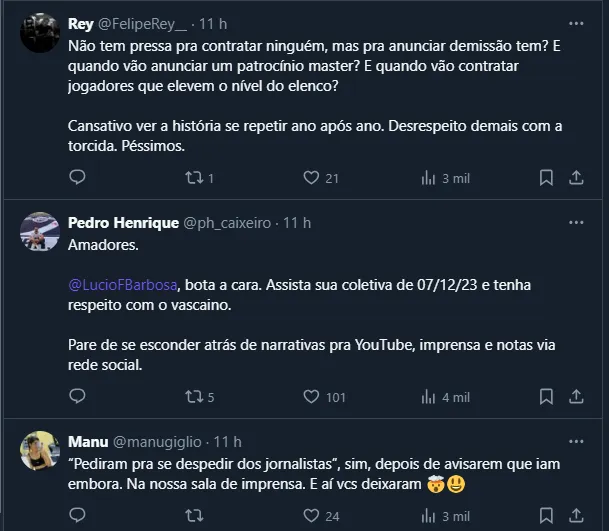Bookmark Rey's tweet

(546, 178)
